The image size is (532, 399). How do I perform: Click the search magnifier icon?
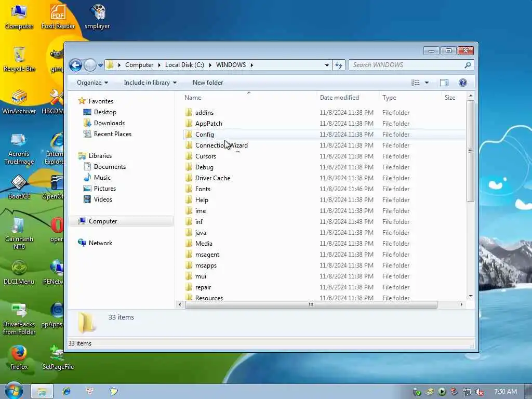(x=468, y=65)
